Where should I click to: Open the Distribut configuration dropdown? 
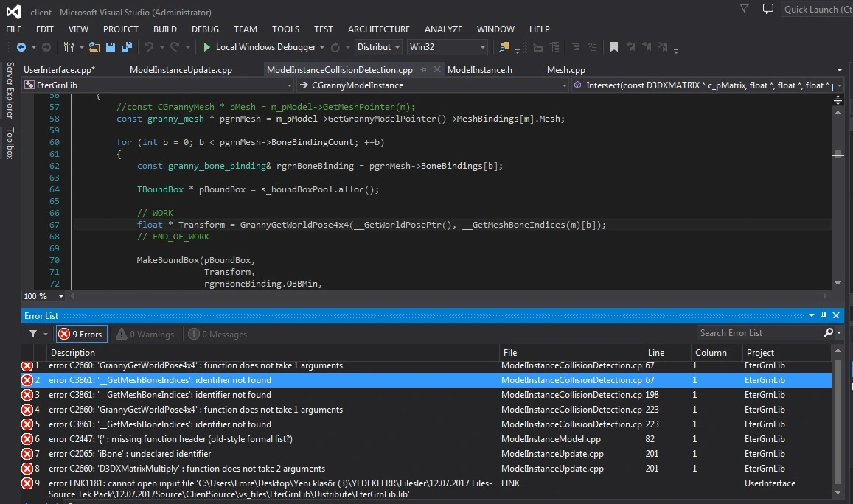click(x=379, y=47)
